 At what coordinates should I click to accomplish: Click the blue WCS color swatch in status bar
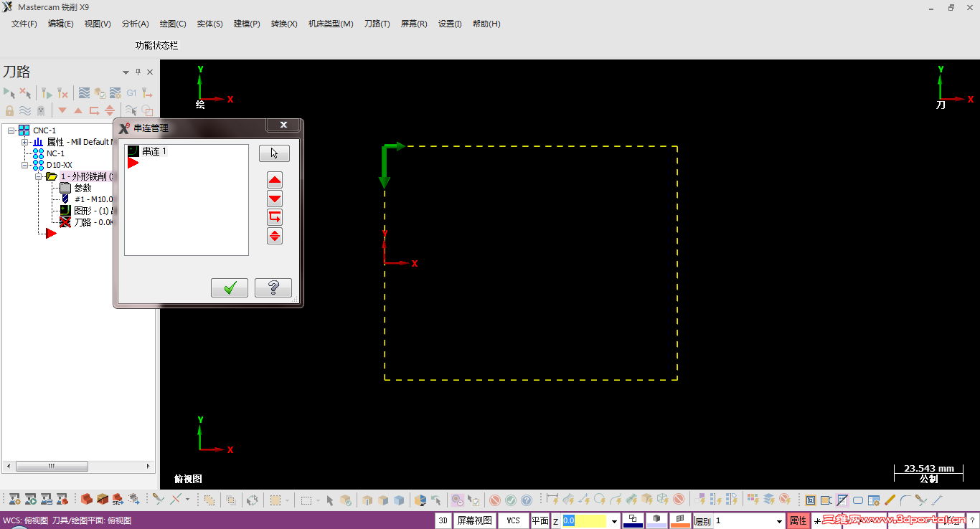pyautogui.click(x=634, y=524)
